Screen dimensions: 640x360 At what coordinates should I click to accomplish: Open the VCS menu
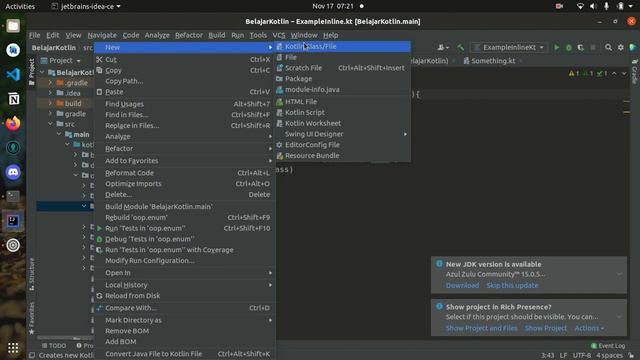coord(279,35)
